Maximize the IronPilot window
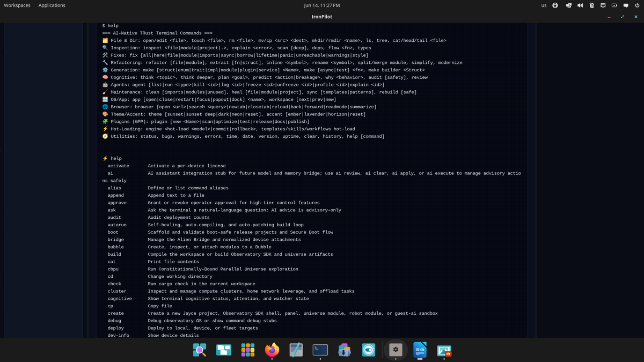This screenshot has height=362, width=644. pyautogui.click(x=623, y=17)
